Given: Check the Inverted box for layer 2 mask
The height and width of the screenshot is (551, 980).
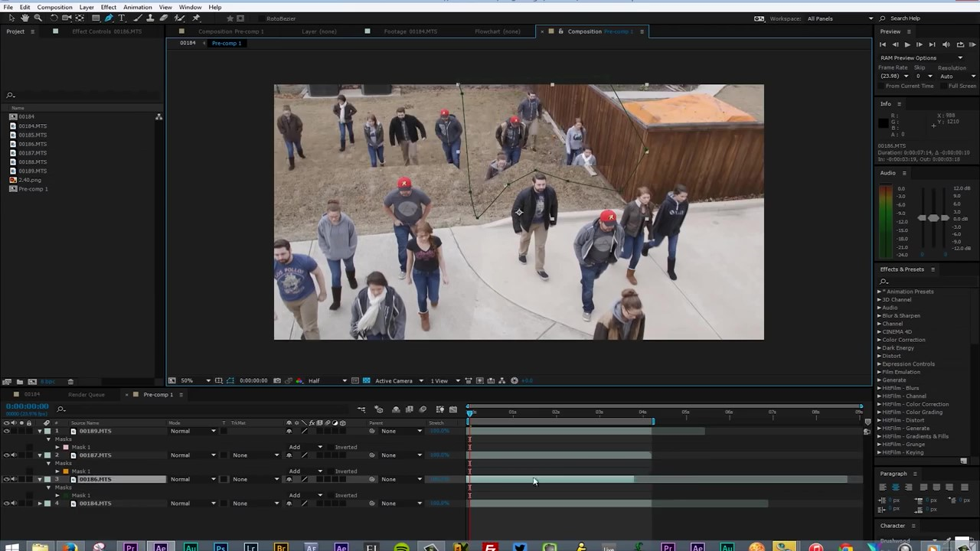Looking at the screenshot, I should [332, 471].
